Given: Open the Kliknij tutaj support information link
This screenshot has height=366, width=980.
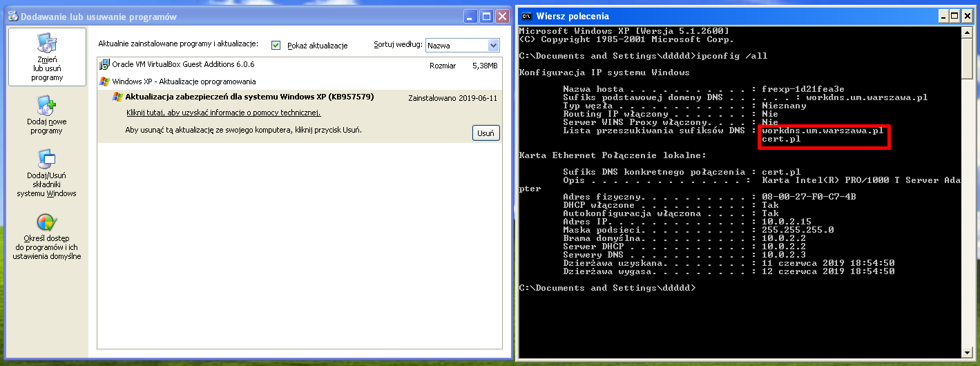Looking at the screenshot, I should click(223, 113).
